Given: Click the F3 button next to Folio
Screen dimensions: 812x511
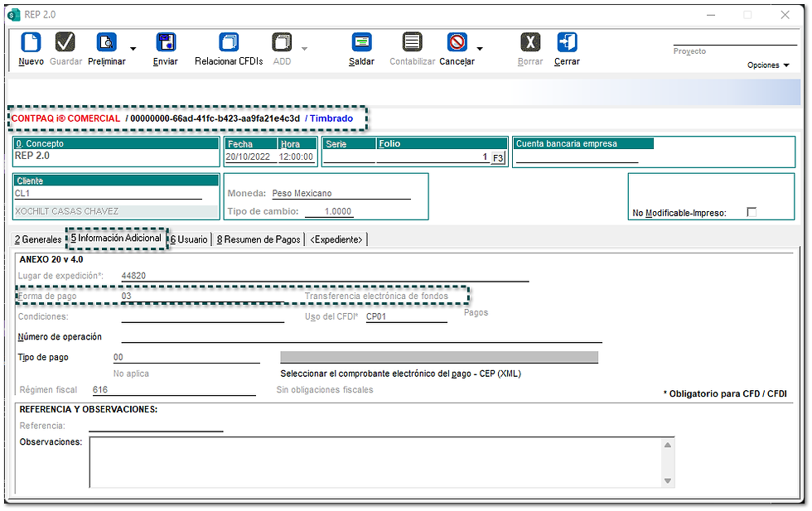Looking at the screenshot, I should point(498,158).
